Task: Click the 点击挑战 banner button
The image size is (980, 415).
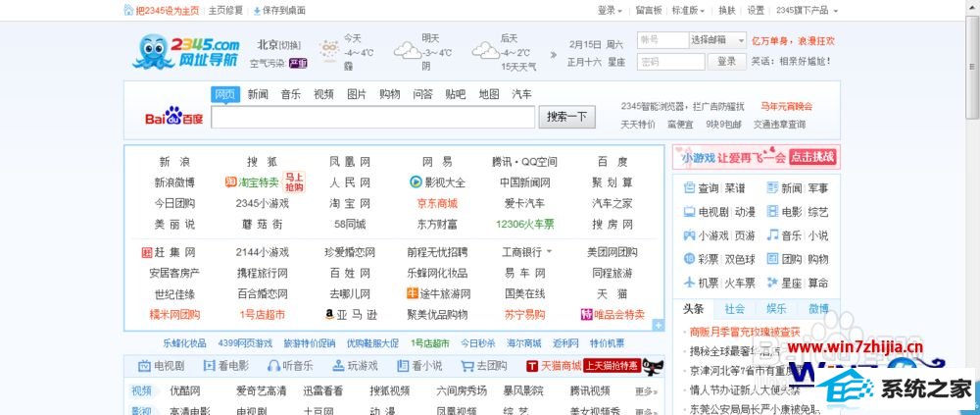Action: point(812,157)
